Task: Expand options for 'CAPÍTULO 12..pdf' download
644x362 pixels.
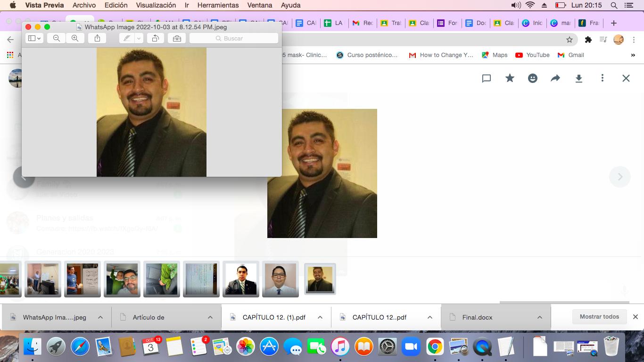Action: click(x=430, y=317)
